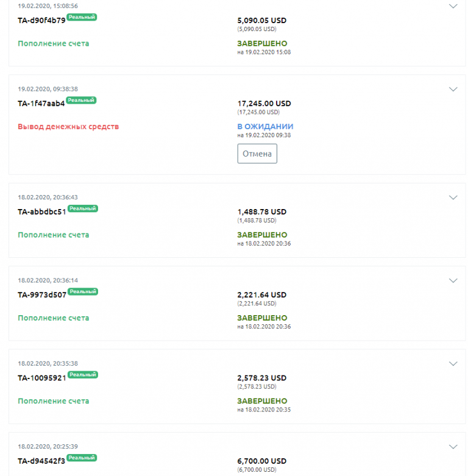Expand transaction TA-d90f4b79 details chevron
This screenshot has height=476, width=468.
[453, 6]
